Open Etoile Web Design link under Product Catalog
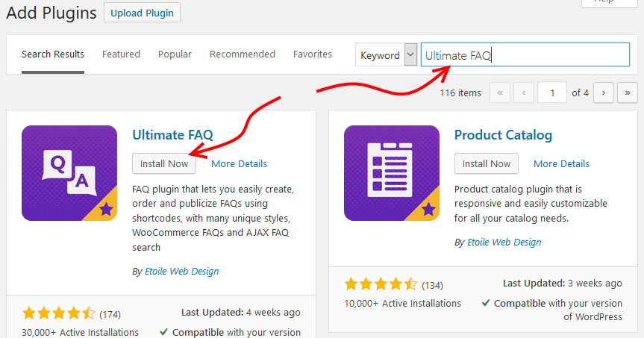The width and height of the screenshot is (644, 338). point(504,242)
